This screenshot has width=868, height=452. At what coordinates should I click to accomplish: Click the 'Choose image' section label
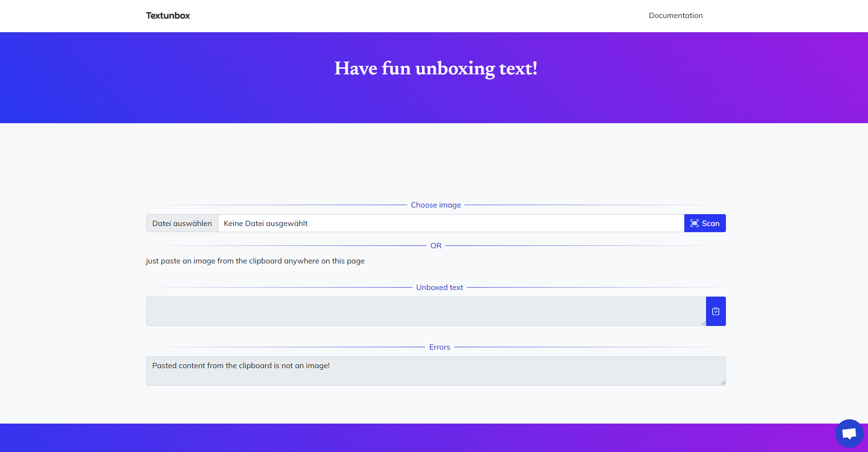[436, 205]
